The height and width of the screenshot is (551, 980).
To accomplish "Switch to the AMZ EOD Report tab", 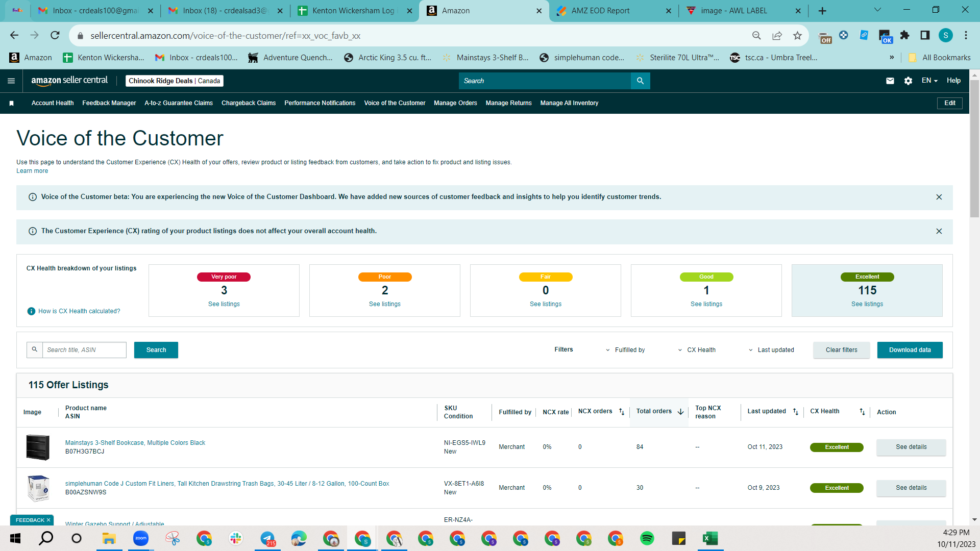I will (x=614, y=11).
